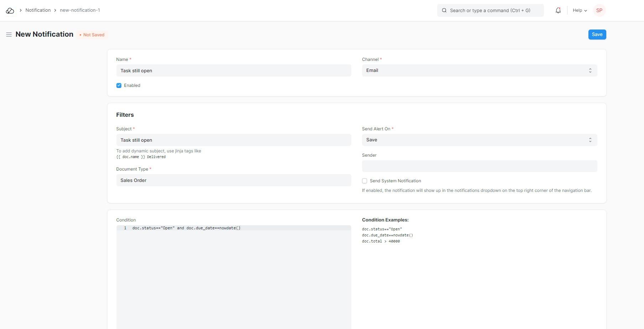Toggle the sidebar hamburger menu icon

click(x=9, y=35)
